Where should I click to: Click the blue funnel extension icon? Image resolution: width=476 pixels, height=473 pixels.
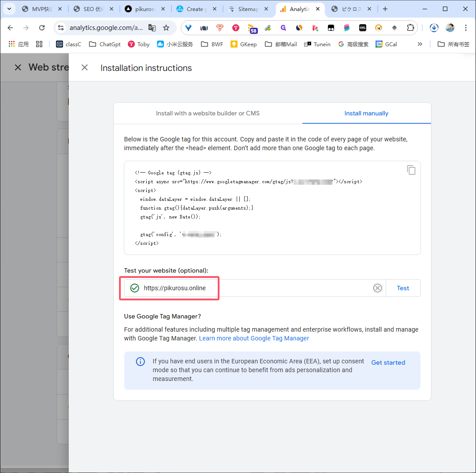coord(189,28)
